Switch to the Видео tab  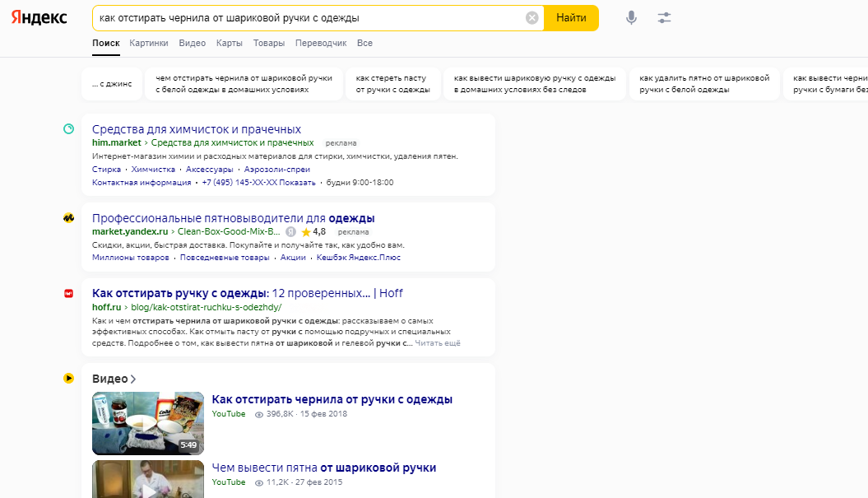(192, 43)
